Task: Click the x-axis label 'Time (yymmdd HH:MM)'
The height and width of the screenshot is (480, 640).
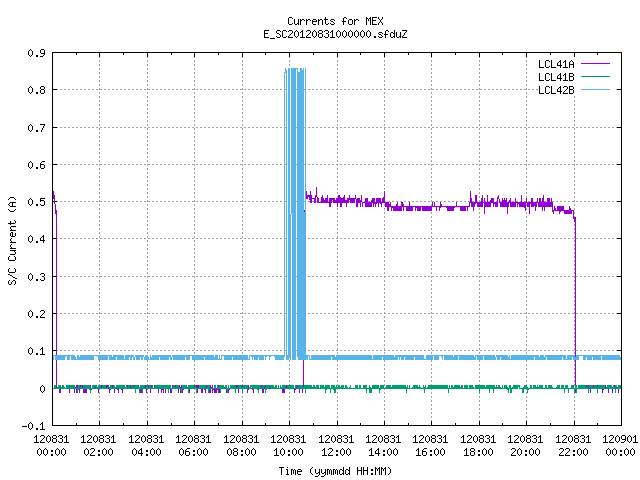Action: click(x=335, y=471)
